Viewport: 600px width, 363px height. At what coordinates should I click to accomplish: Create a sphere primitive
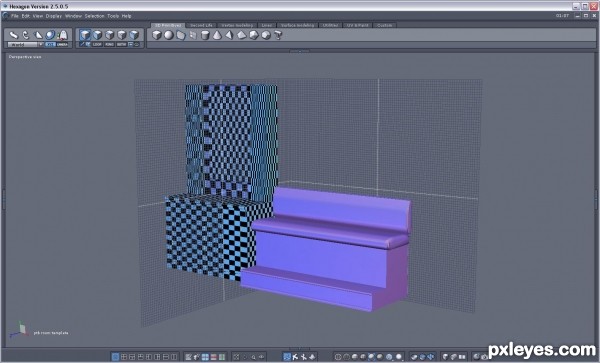[x=169, y=35]
